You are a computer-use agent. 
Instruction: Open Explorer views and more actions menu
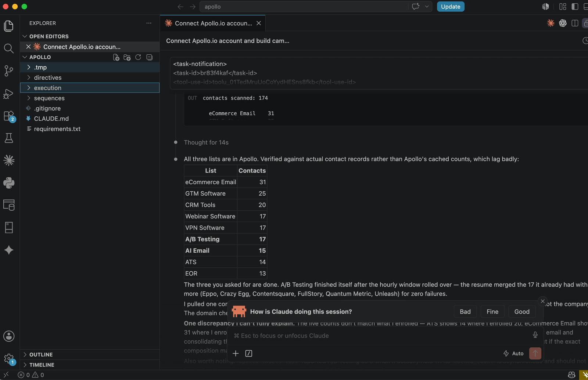click(149, 23)
